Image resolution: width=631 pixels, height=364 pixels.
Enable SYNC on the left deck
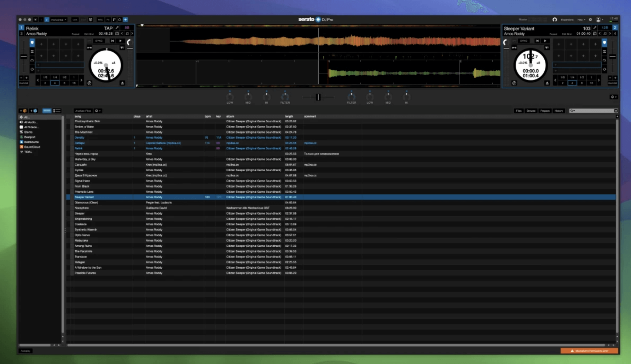(99, 41)
